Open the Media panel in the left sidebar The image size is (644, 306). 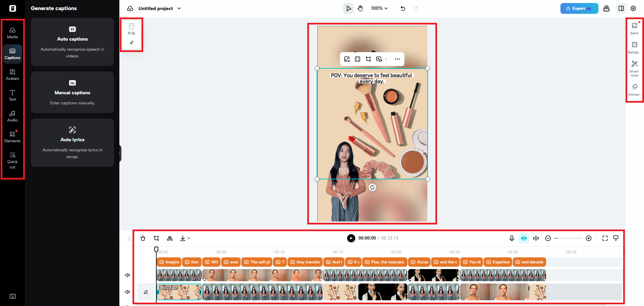click(x=12, y=32)
